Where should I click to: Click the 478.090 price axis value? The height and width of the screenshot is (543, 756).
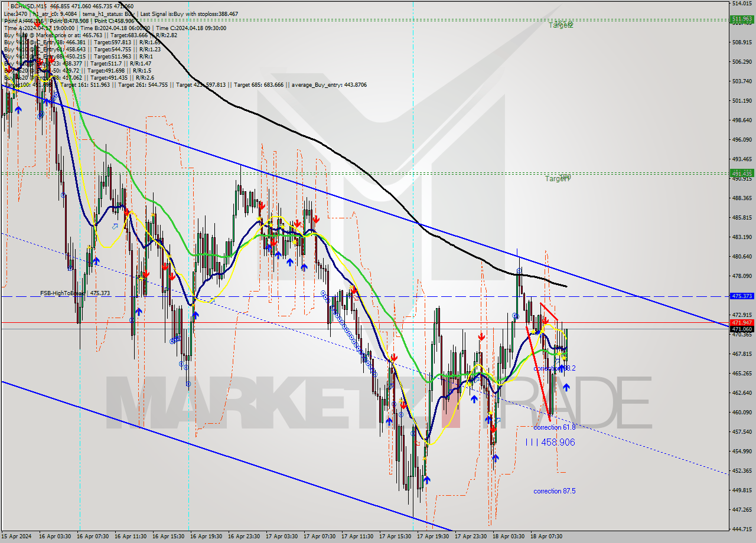point(742,276)
